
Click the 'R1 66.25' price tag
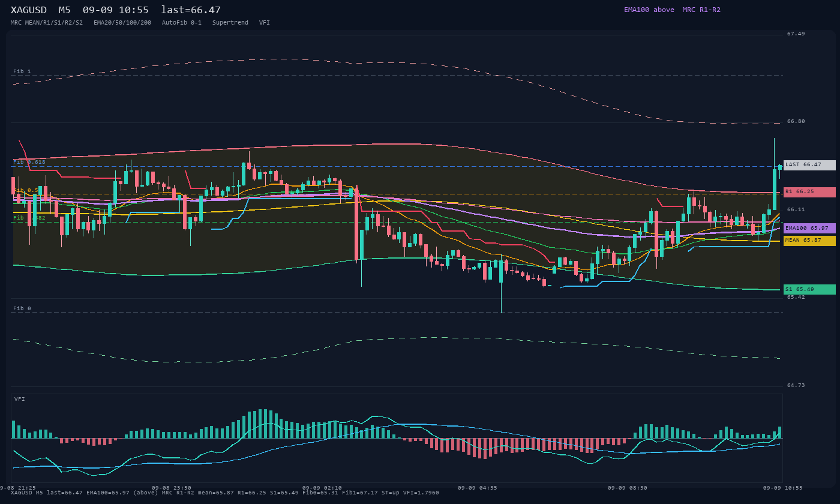(x=809, y=192)
